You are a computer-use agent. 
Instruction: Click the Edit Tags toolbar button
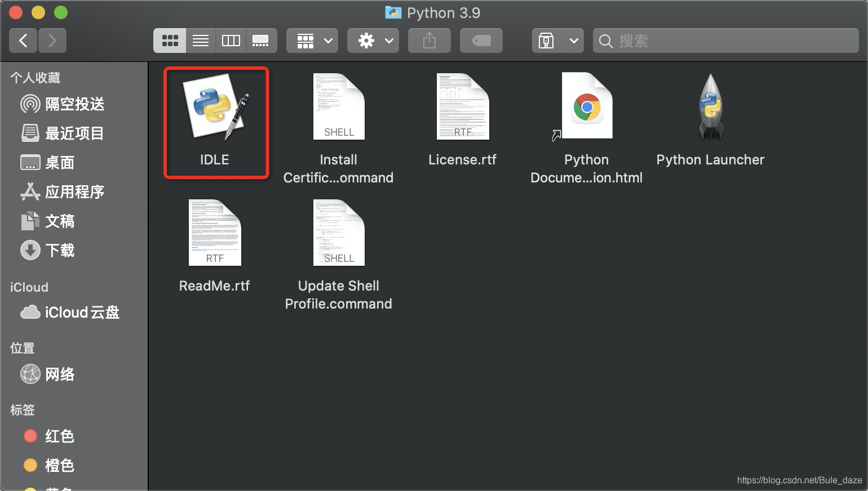point(481,41)
